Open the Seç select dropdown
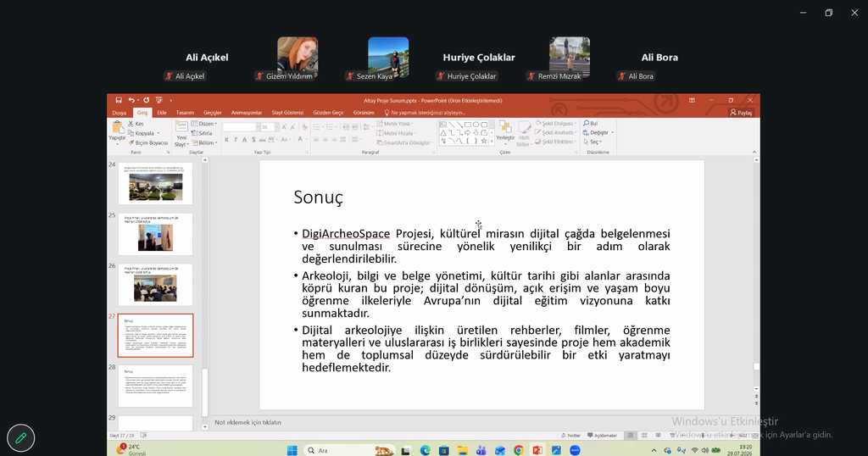 point(593,142)
